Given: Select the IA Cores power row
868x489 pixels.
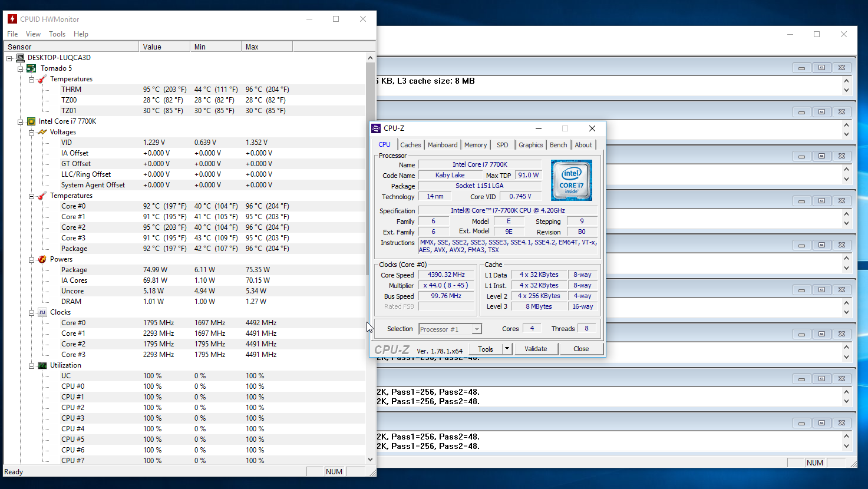Looking at the screenshot, I should pos(184,280).
